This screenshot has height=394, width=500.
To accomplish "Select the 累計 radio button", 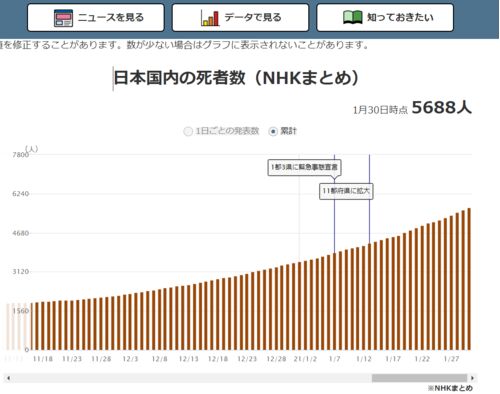I will tap(273, 131).
